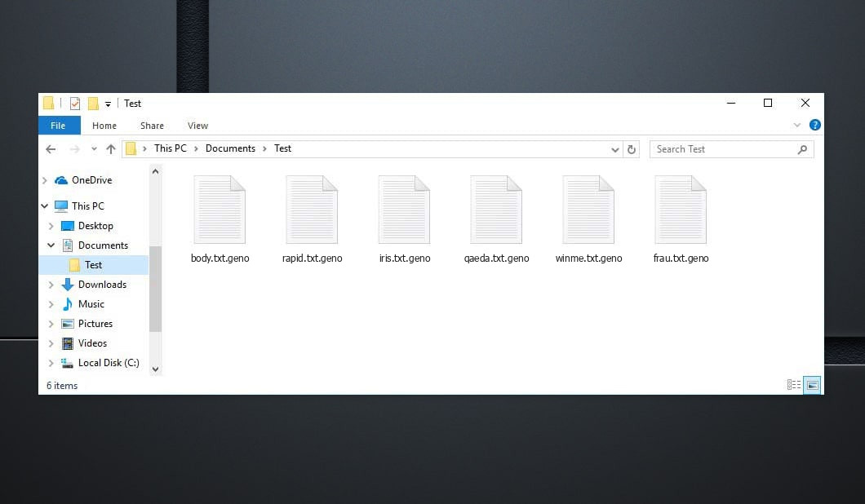This screenshot has height=504, width=865.
Task: Click the Properties quick access toolbar icon
Action: pos(75,103)
